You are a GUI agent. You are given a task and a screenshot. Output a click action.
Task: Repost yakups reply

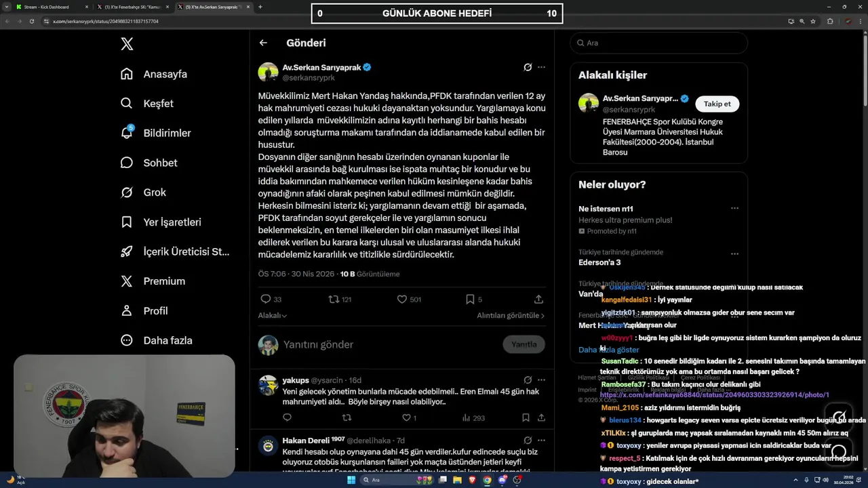[x=347, y=418]
